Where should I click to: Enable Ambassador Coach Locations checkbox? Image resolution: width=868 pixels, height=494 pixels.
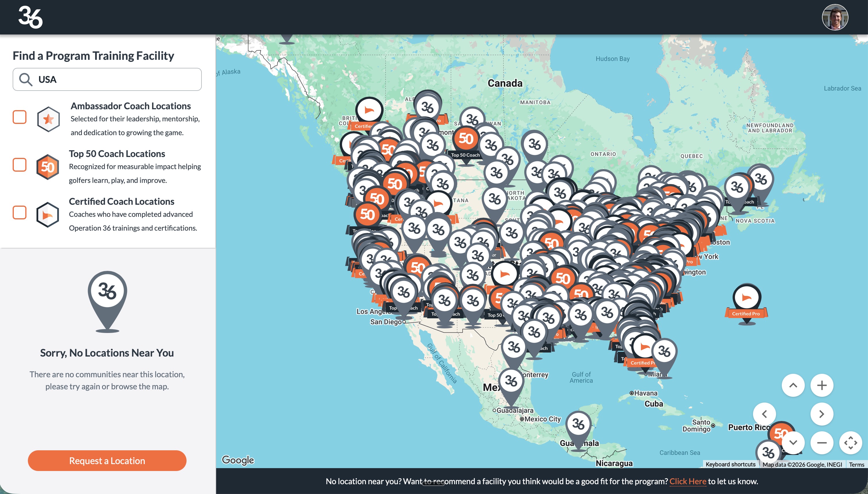coord(20,117)
